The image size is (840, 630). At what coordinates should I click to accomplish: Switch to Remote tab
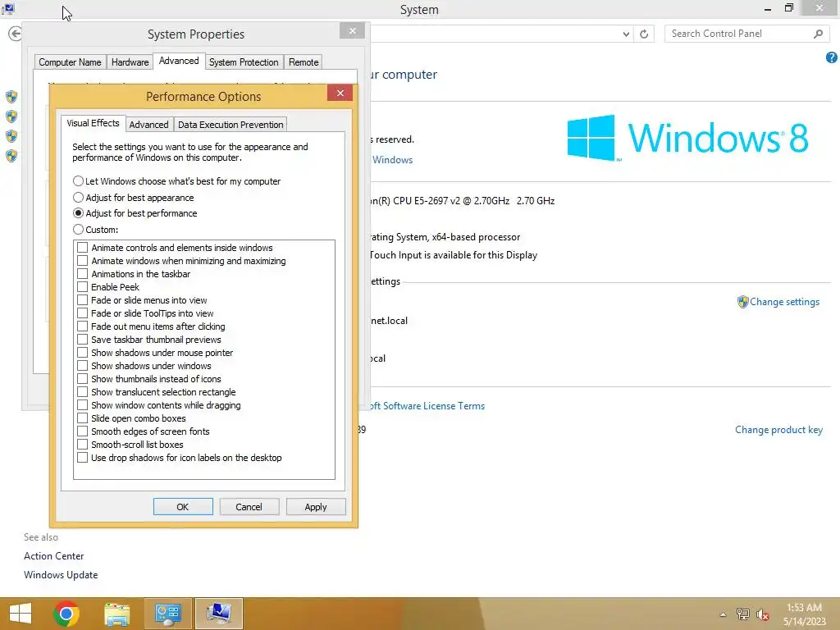(304, 62)
